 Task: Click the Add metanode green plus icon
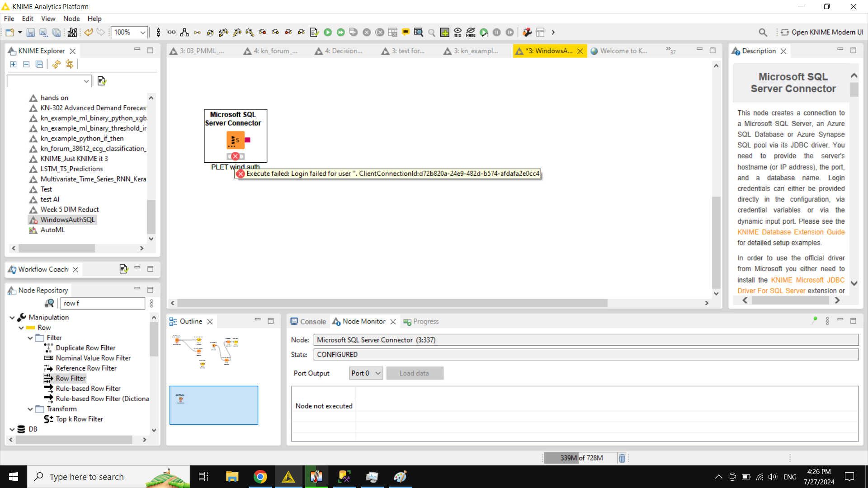(444, 32)
